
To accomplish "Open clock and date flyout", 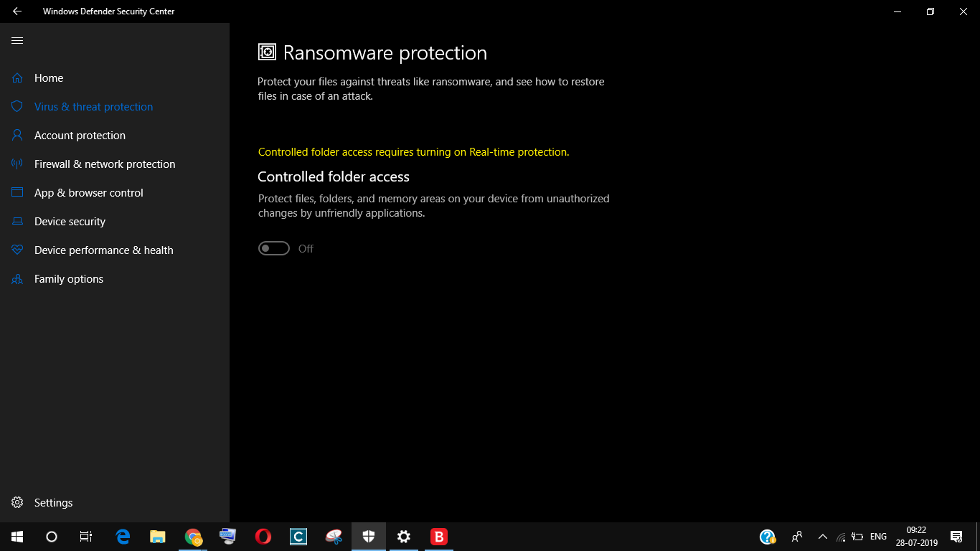I will (917, 537).
